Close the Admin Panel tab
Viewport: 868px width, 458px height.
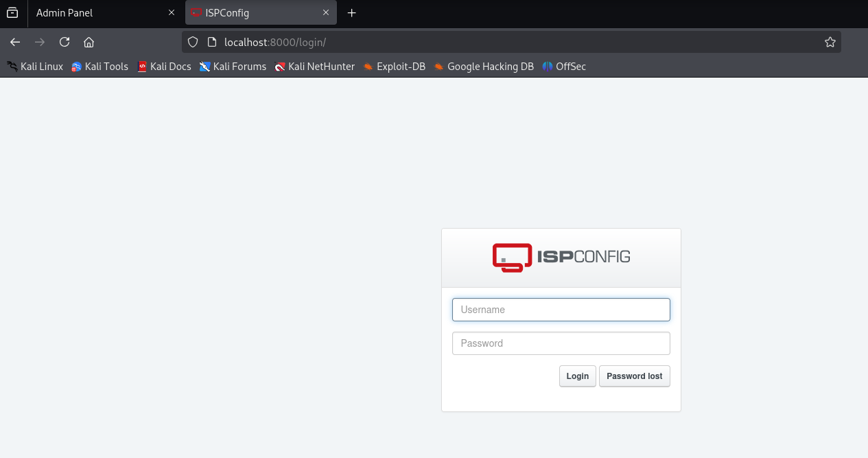click(172, 13)
